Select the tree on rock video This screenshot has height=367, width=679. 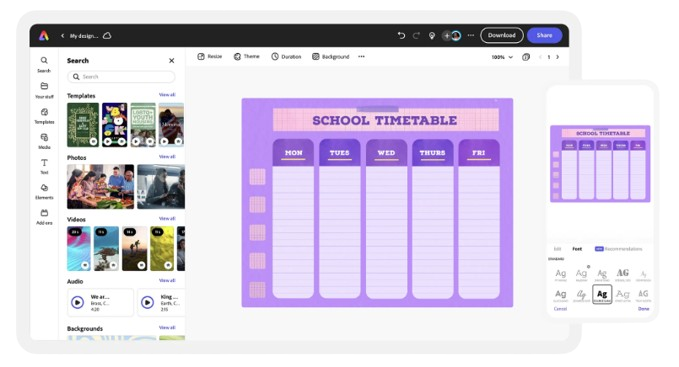[107, 248]
